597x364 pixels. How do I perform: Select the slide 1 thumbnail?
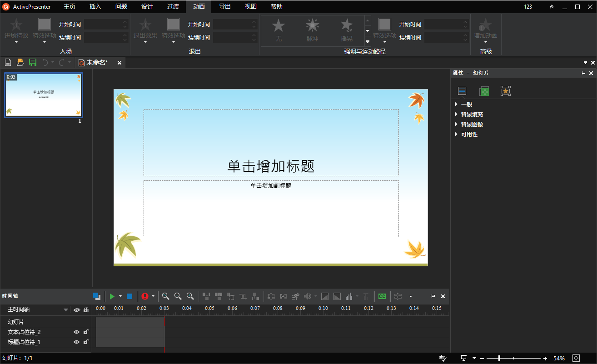[44, 95]
